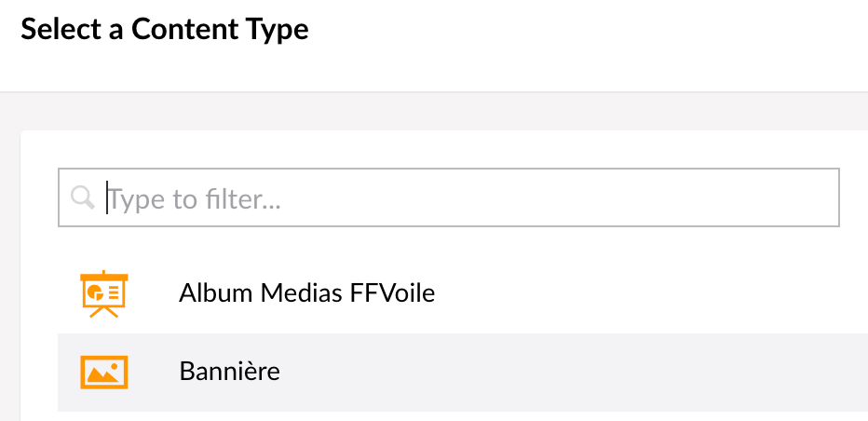868x421 pixels.
Task: Click the first content type list row
Action: point(463,294)
